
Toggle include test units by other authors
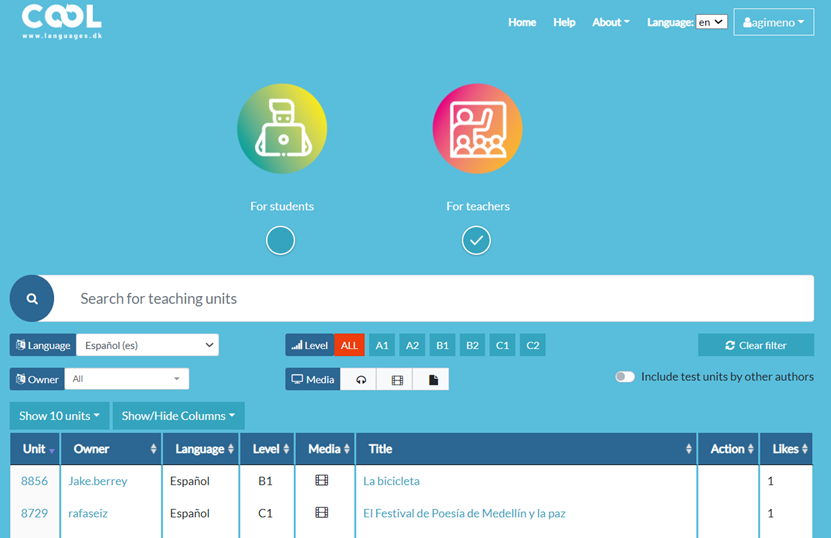pos(625,377)
